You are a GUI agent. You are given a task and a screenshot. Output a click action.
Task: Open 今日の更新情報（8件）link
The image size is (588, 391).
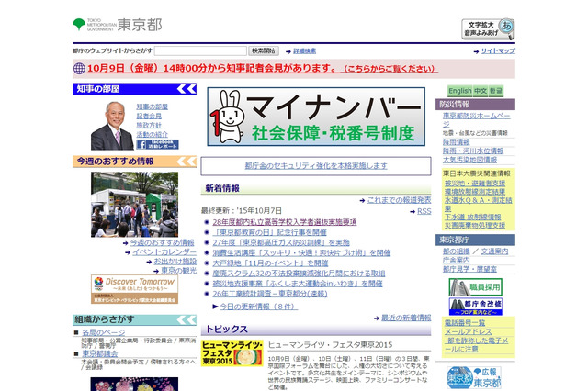point(258,307)
